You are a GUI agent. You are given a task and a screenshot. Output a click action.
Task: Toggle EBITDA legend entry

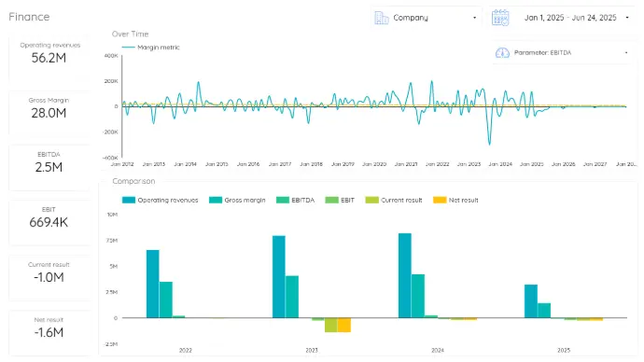point(295,201)
